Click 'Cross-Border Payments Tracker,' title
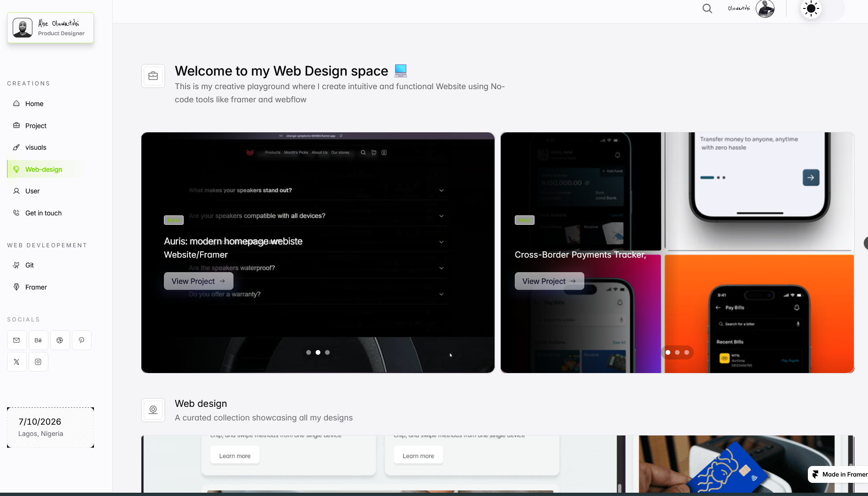This screenshot has width=868, height=496. tap(581, 255)
